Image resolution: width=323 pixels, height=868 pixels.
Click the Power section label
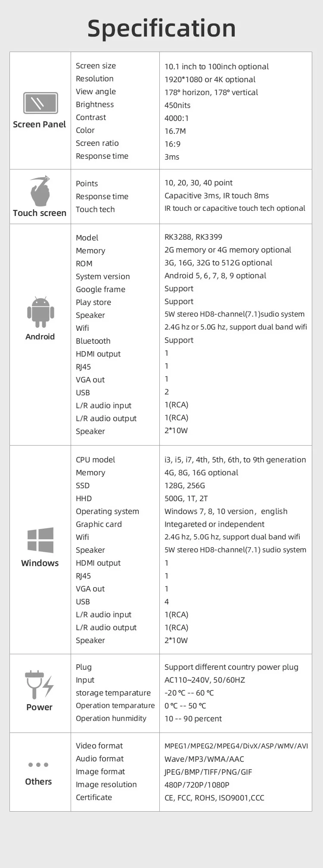39,707
